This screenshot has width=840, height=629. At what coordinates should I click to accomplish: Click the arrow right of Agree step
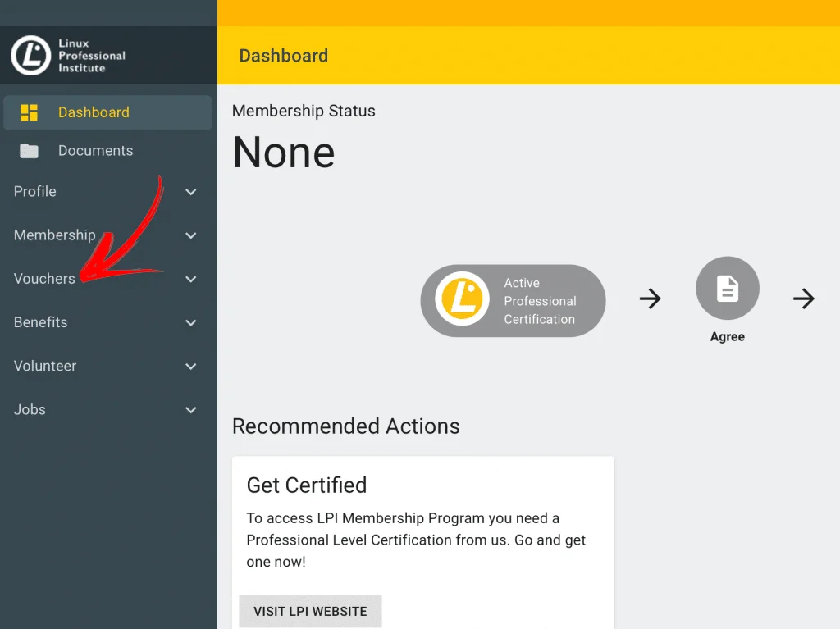pyautogui.click(x=803, y=299)
